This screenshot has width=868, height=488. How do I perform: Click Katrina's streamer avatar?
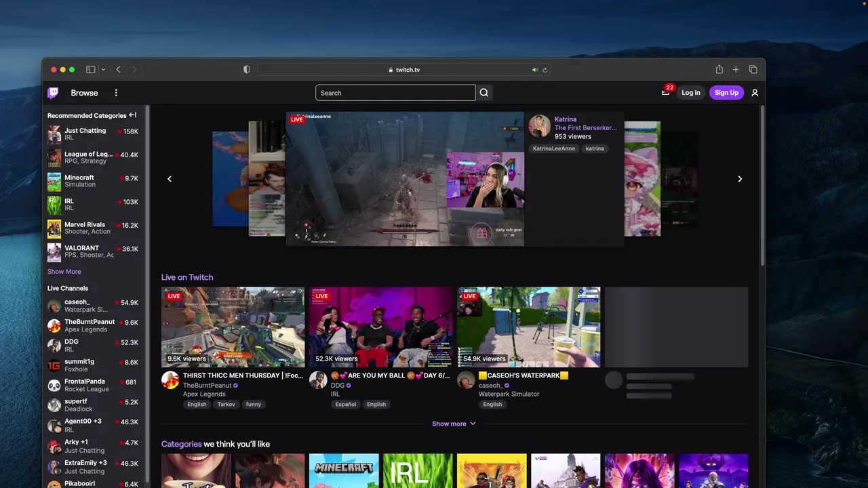click(540, 127)
